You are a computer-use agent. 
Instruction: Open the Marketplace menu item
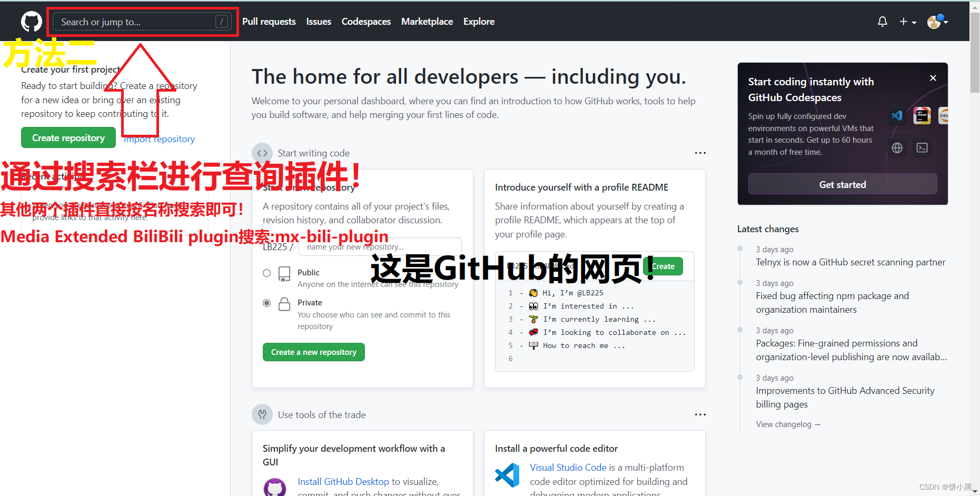coord(427,22)
